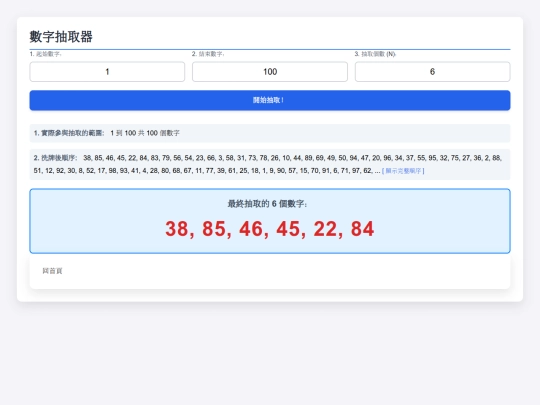Click the blue 開始抽取 button

click(x=270, y=100)
